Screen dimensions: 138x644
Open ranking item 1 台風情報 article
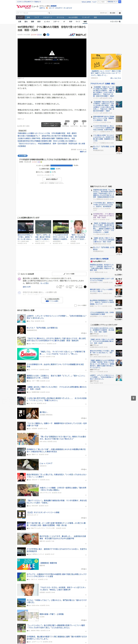[104, 91]
